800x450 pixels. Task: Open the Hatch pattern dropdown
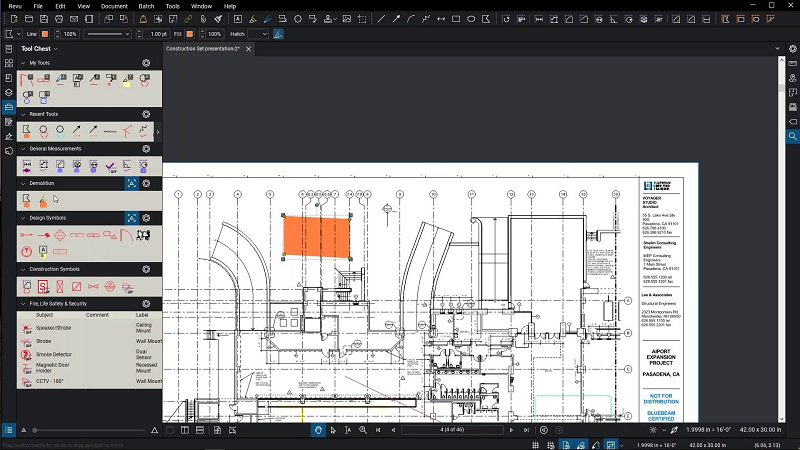tap(257, 34)
